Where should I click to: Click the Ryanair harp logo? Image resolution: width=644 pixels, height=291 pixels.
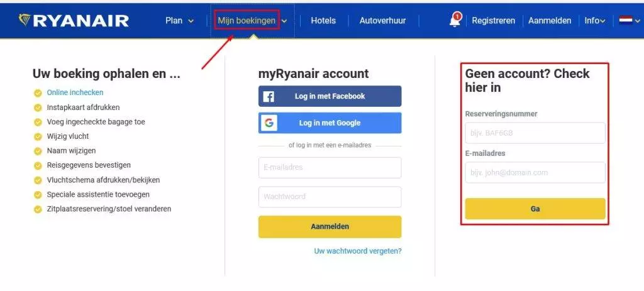(x=25, y=19)
